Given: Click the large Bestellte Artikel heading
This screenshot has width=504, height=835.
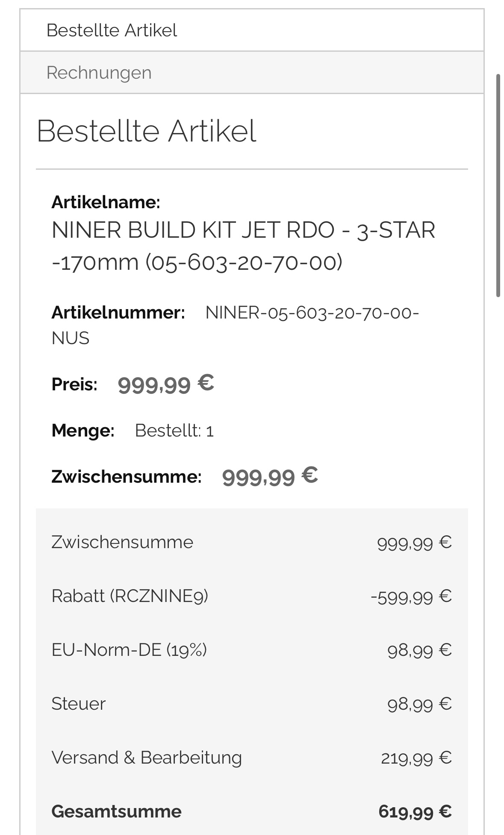Looking at the screenshot, I should coord(146,131).
